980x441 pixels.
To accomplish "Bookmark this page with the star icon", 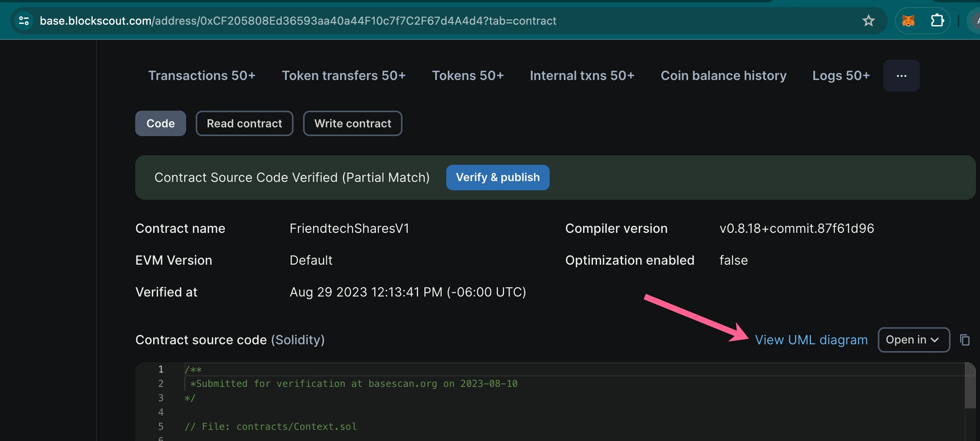I will (x=868, y=20).
